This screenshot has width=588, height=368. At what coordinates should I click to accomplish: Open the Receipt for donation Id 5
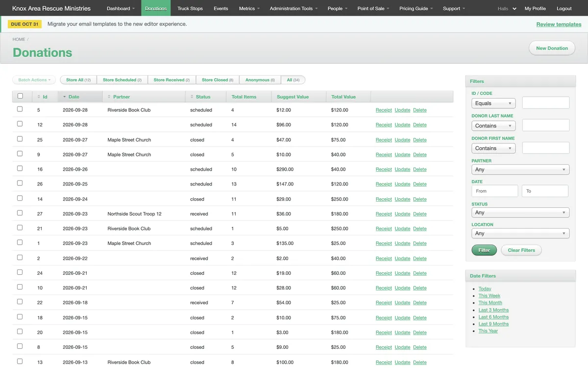coord(384,110)
